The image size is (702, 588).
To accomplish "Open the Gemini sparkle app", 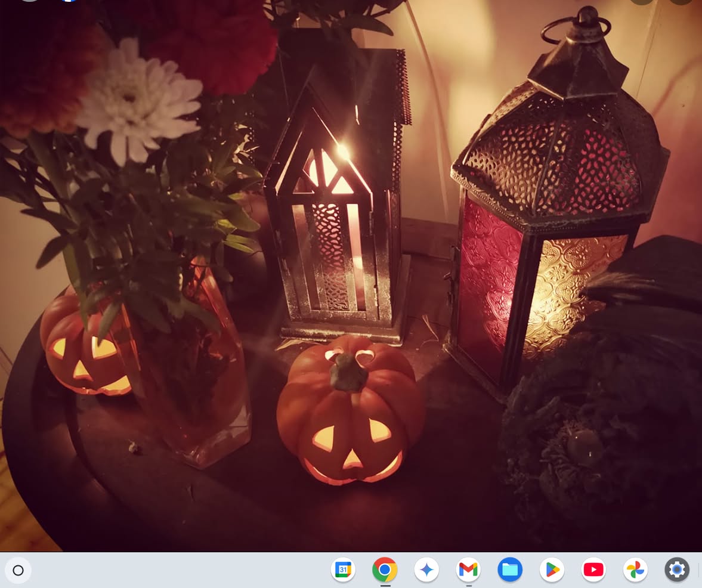I will [x=426, y=571].
